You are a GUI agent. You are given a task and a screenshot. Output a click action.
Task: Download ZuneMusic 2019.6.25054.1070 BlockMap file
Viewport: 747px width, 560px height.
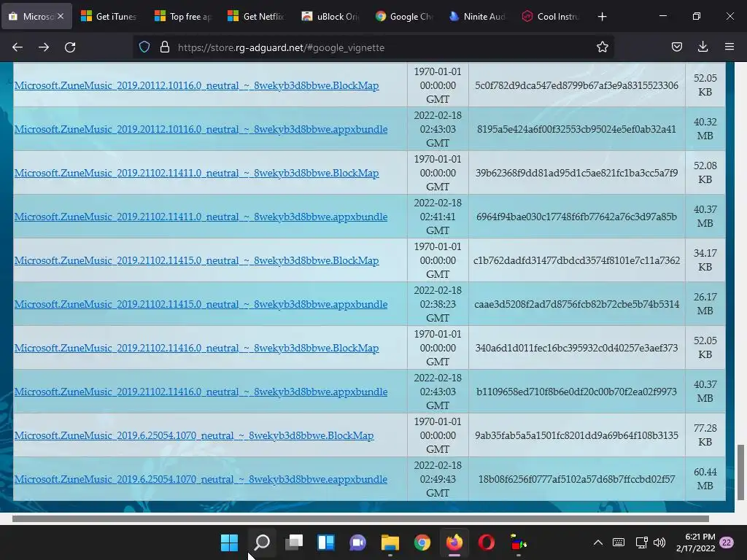click(x=194, y=436)
